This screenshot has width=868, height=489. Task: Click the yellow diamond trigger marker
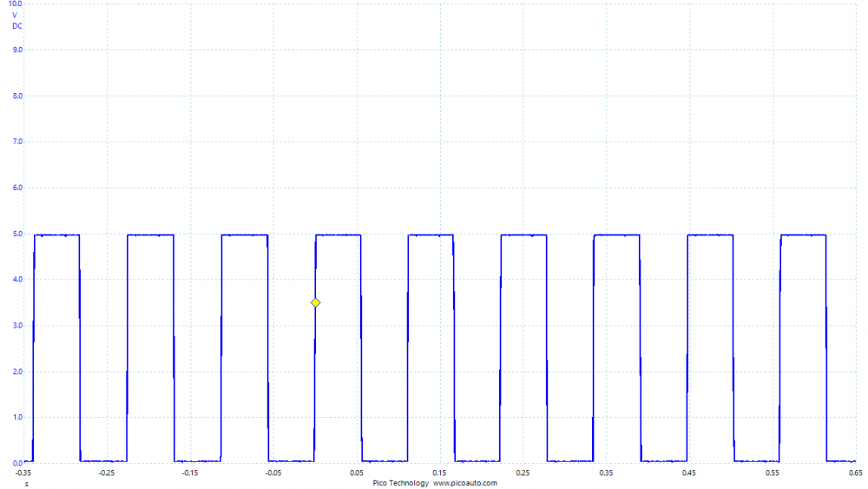(316, 302)
